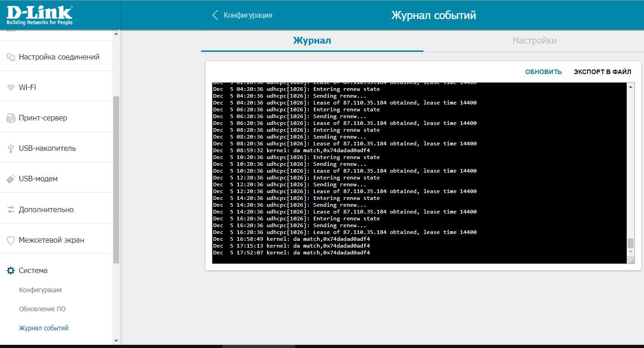Click the Дополнительно arrows icon
This screenshot has width=644, height=348.
coord(11,209)
